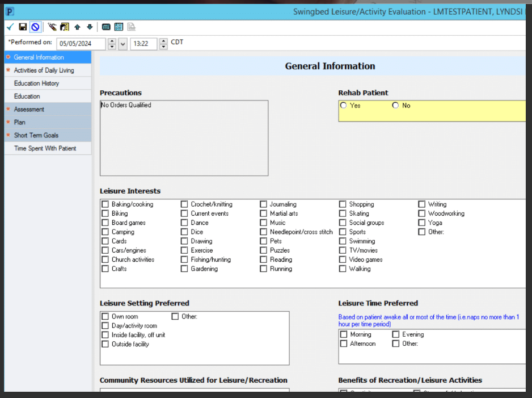
Task: Tick the Video games checkbox
Action: coord(343,259)
